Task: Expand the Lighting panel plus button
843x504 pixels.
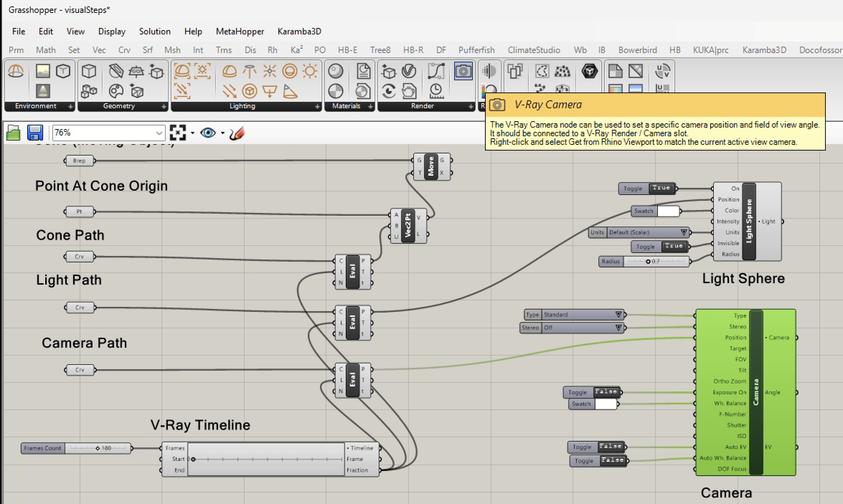Action: 317,106
